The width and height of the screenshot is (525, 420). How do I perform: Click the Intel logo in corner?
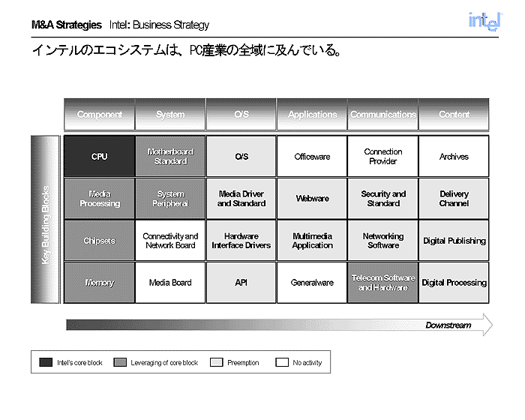[484, 21]
